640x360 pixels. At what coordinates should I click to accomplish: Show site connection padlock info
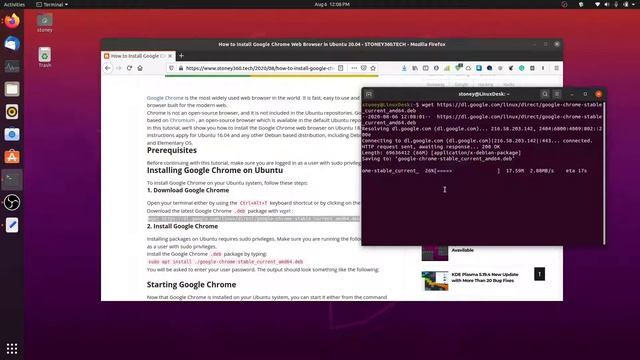pos(181,68)
